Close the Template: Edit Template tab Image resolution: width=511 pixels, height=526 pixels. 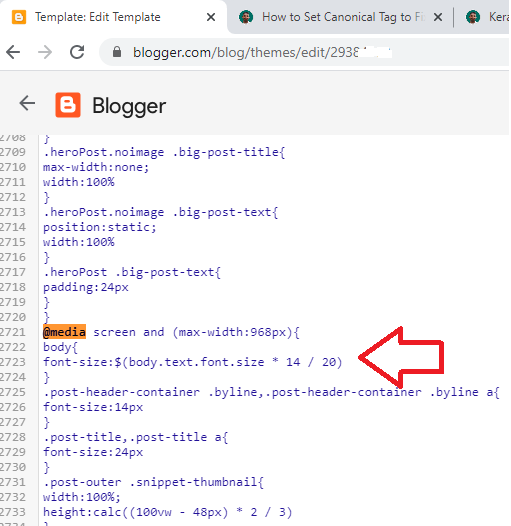click(x=211, y=17)
